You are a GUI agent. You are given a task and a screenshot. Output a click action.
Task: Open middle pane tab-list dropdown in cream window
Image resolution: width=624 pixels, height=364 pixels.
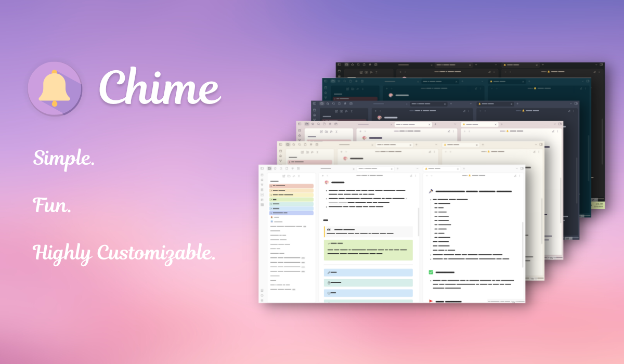(436, 144)
